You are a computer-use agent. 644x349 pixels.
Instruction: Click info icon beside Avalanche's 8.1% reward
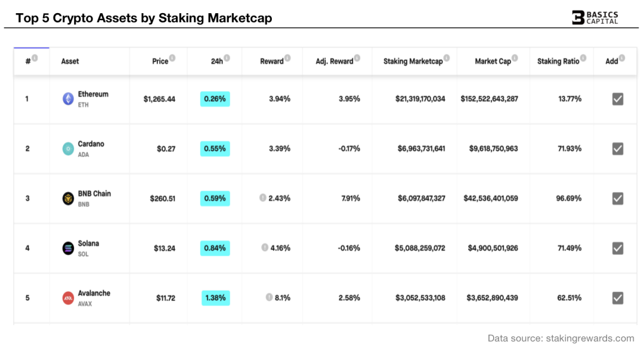tap(269, 297)
